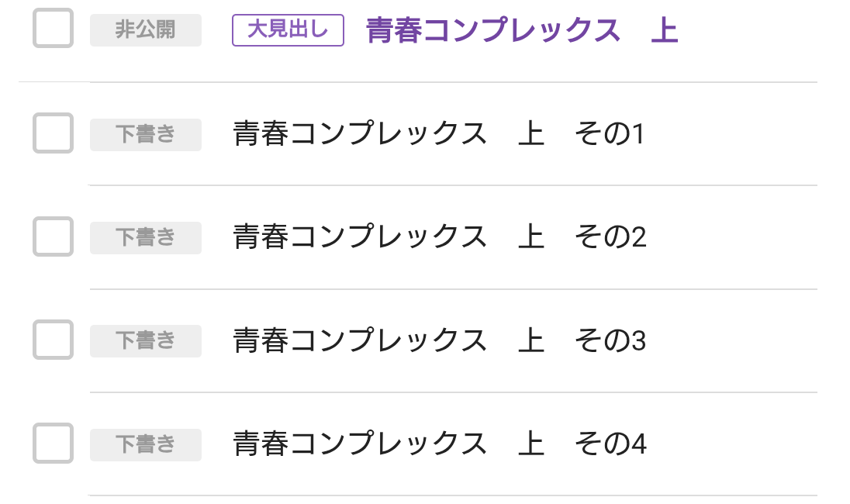Click the 非公開 status badge
The width and height of the screenshot is (850, 504).
(146, 30)
